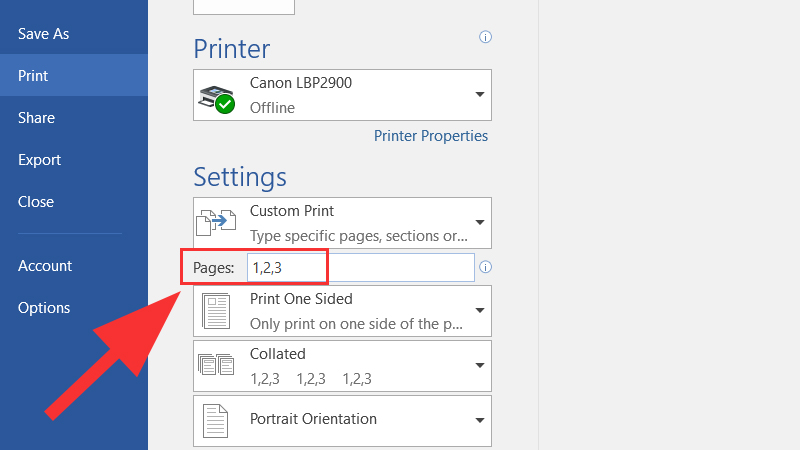Expand the Canon LBP2900 printer dropdown arrow
The width and height of the screenshot is (800, 450).
pyautogui.click(x=480, y=95)
